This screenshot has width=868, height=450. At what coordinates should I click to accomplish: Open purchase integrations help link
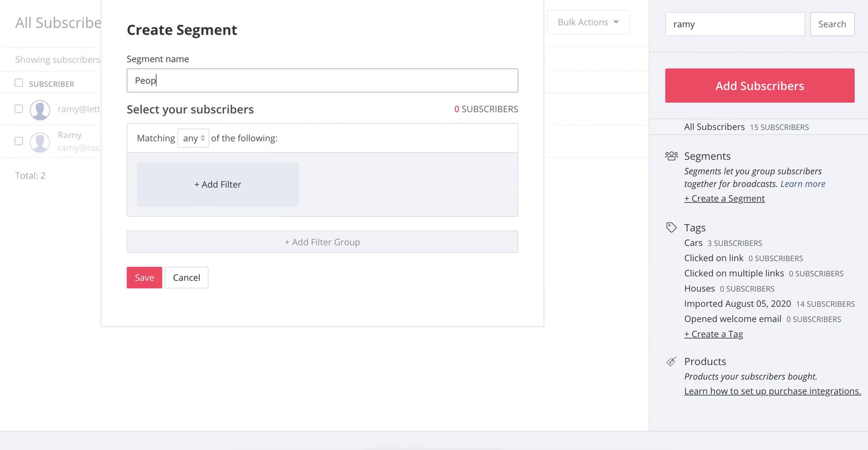(772, 391)
